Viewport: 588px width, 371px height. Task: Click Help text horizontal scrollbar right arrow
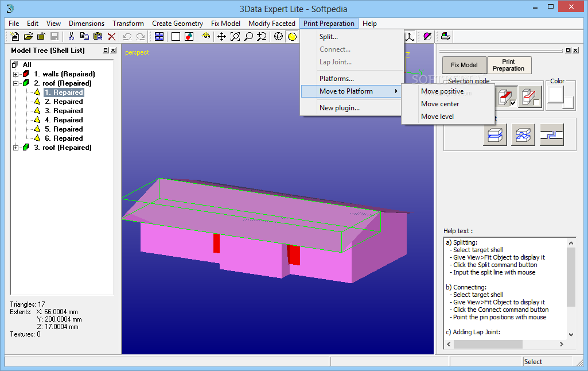(562, 344)
